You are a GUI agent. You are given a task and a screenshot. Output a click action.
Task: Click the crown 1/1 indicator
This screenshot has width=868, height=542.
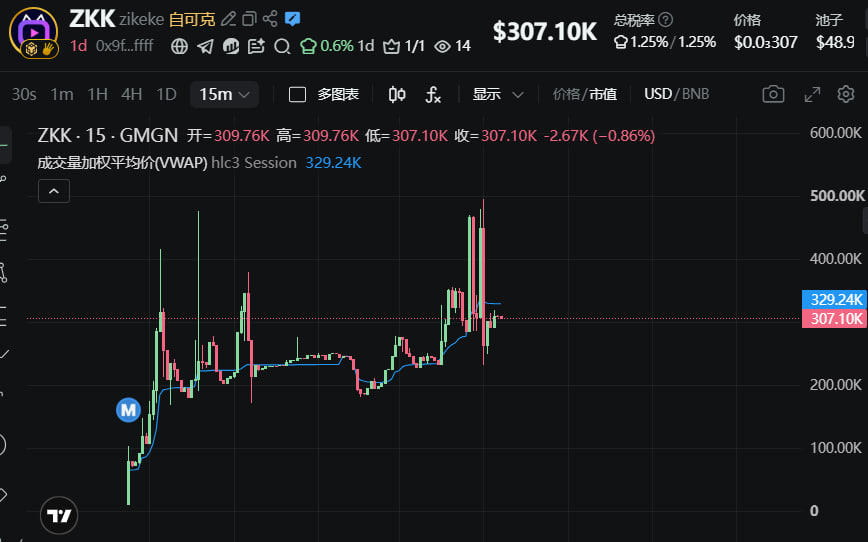404,46
